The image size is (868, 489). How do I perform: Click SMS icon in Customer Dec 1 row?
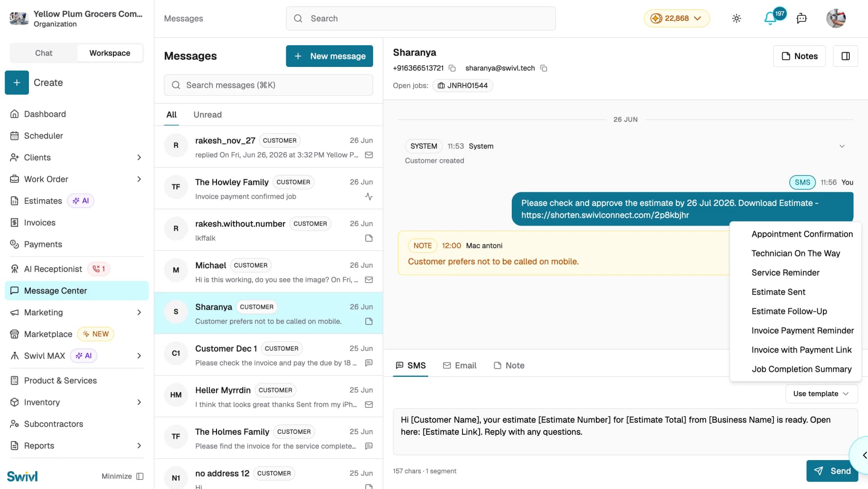(x=369, y=363)
